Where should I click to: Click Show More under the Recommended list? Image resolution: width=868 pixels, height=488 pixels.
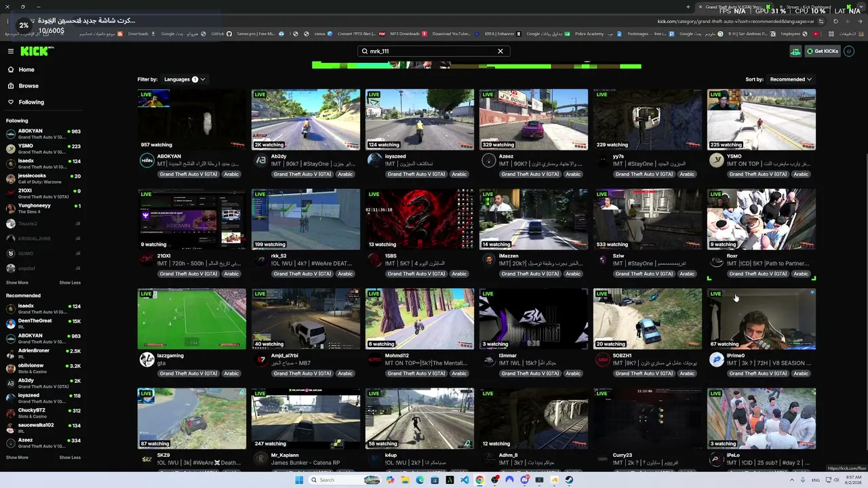tap(17, 457)
